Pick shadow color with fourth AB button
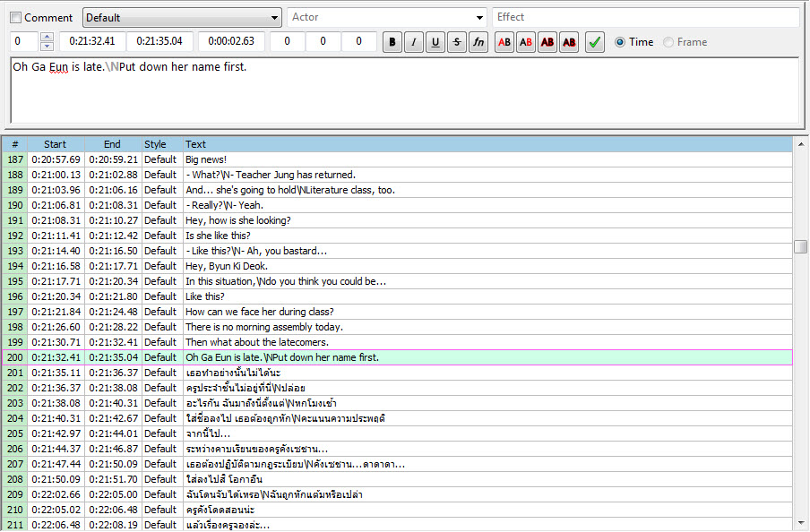Viewport: 810px width, 532px height. 569,42
